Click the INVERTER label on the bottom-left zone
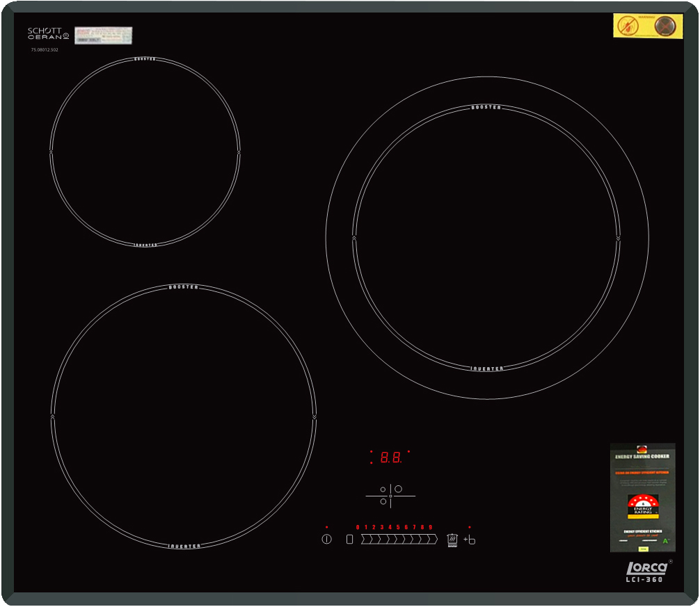700x607 pixels. pos(184,546)
